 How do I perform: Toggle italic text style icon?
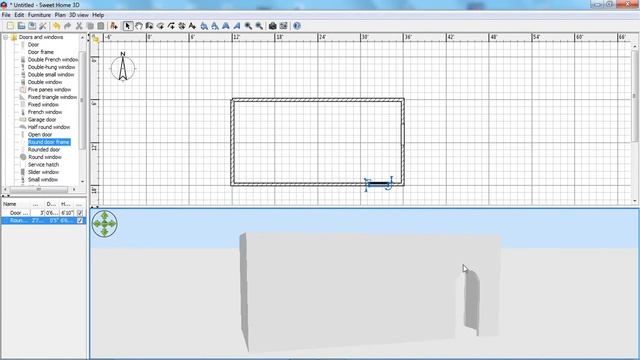pos(237,26)
